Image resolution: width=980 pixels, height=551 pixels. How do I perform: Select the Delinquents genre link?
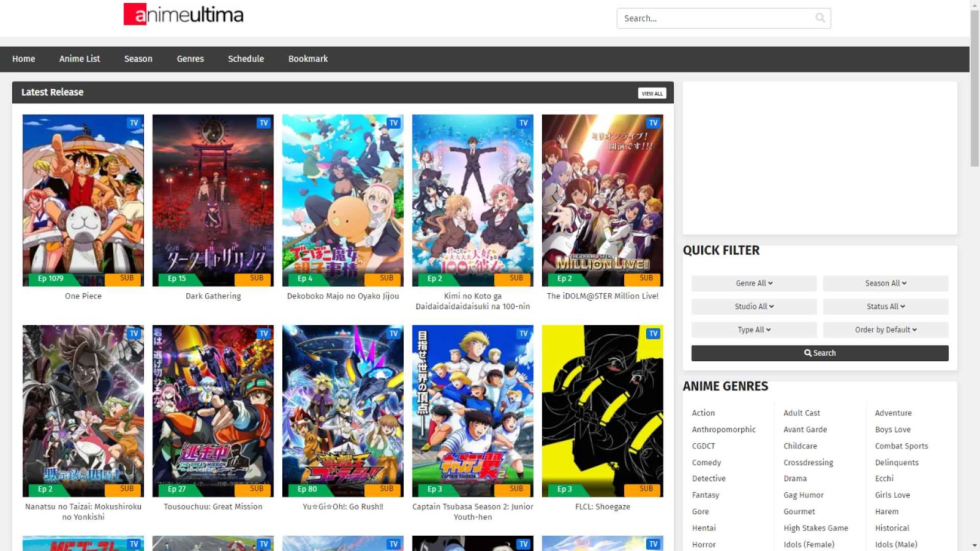click(897, 463)
